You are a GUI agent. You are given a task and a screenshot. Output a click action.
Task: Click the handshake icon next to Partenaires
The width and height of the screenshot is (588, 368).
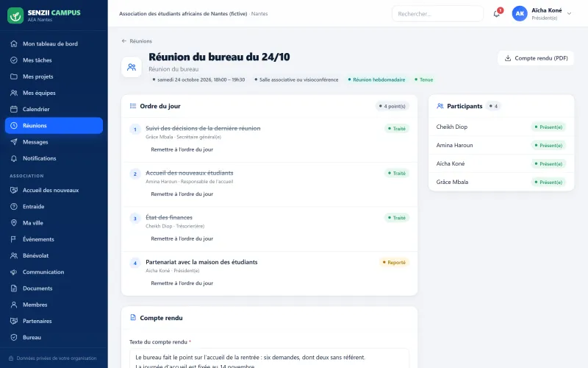[x=14, y=321]
